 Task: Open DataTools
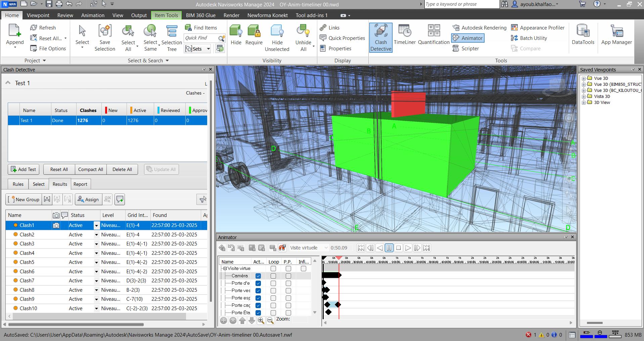[583, 35]
